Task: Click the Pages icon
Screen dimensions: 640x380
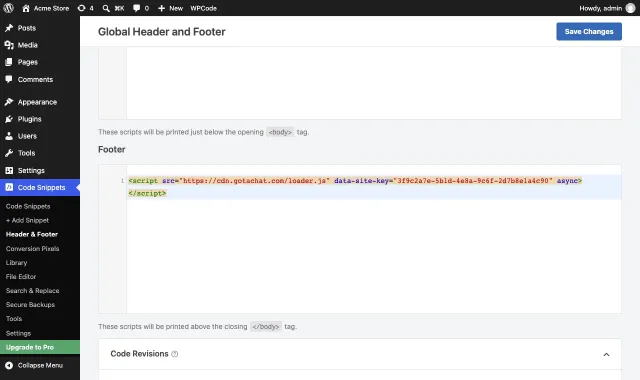Action: coord(9,62)
